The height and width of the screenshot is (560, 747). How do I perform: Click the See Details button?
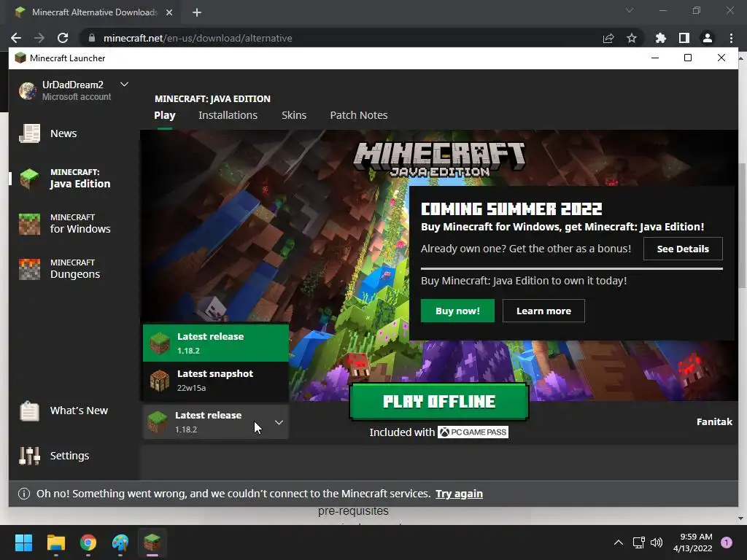click(683, 249)
